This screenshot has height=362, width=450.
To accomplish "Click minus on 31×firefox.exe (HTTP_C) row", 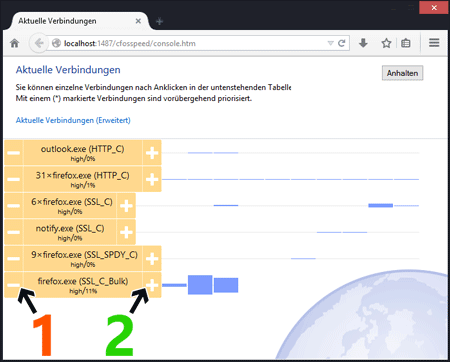I will click(14, 179).
